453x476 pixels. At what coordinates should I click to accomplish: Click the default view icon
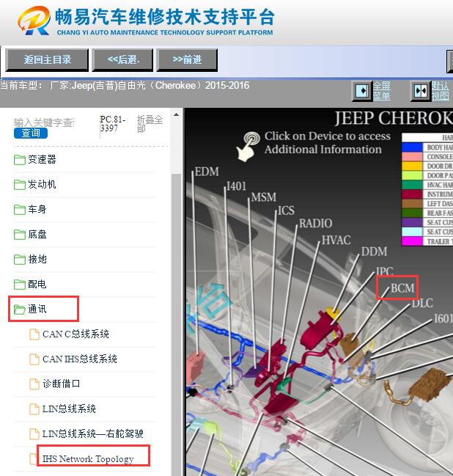pyautogui.click(x=421, y=91)
